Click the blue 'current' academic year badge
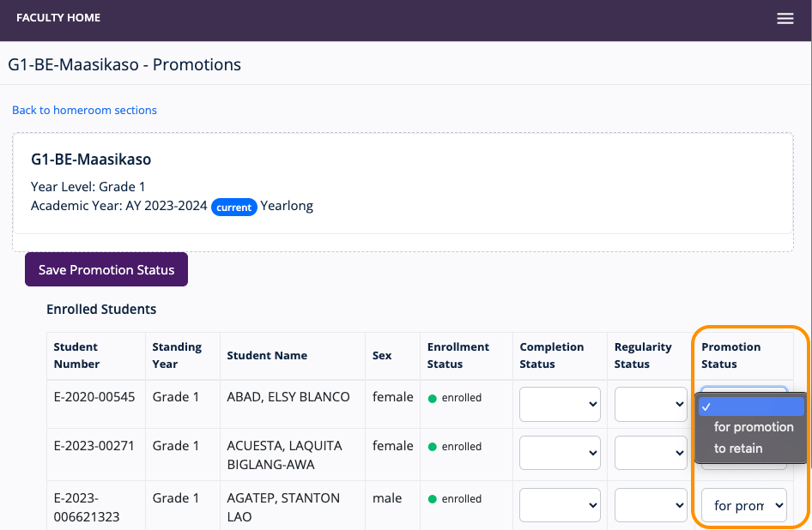 [x=233, y=208]
